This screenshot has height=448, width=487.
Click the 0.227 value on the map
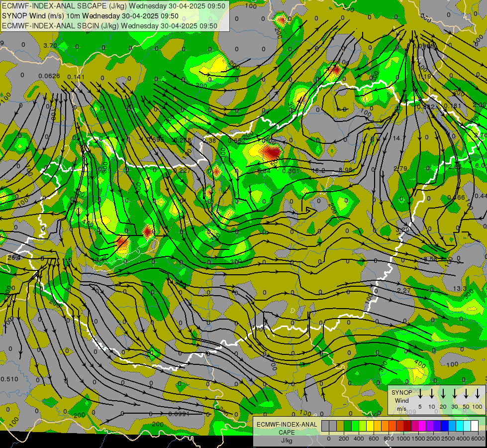pyautogui.click(x=183, y=170)
